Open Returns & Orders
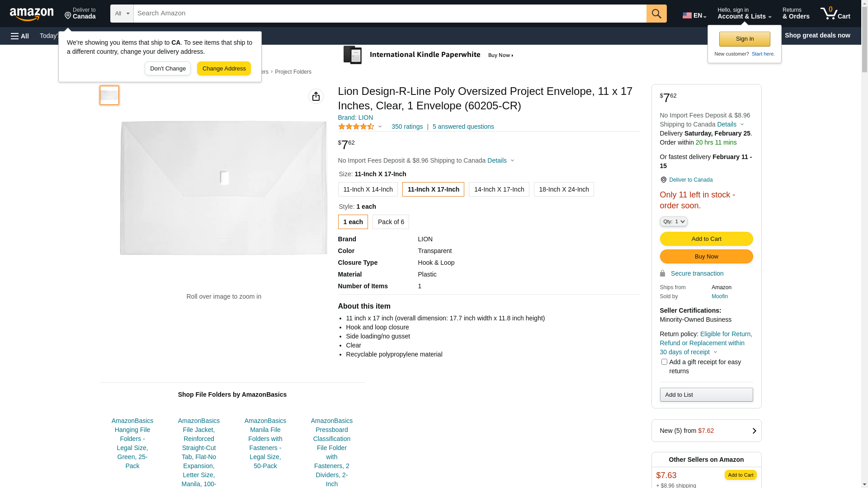Image resolution: width=868 pixels, height=488 pixels. [796, 14]
